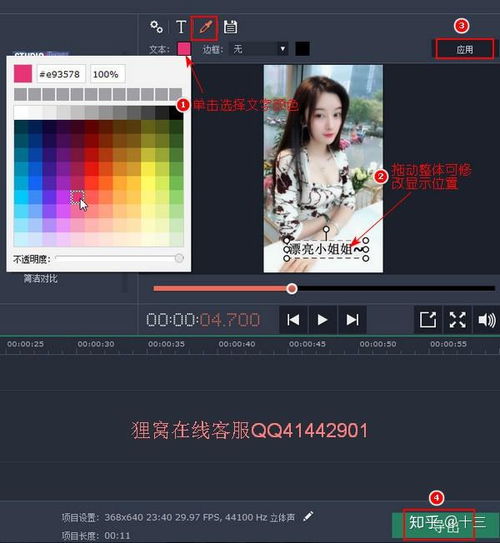Click the preview playback progress handle
The height and width of the screenshot is (543, 500).
pyautogui.click(x=292, y=288)
